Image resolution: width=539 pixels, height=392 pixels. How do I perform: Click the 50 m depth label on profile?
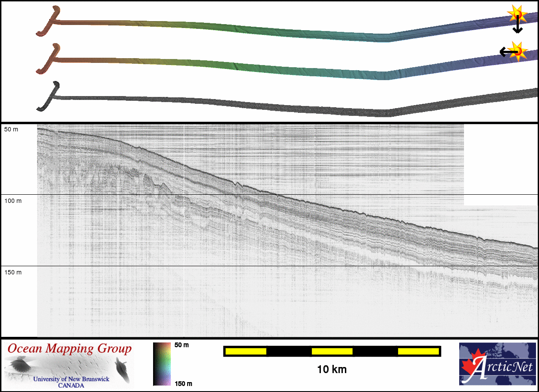click(11, 129)
